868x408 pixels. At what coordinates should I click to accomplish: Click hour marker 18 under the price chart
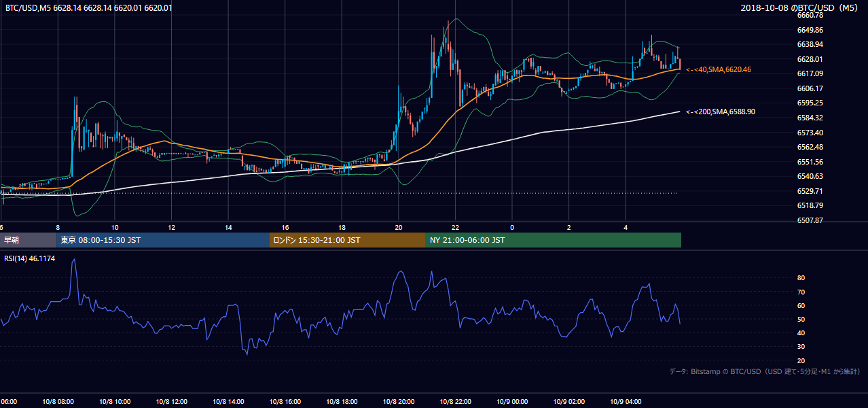(342, 228)
